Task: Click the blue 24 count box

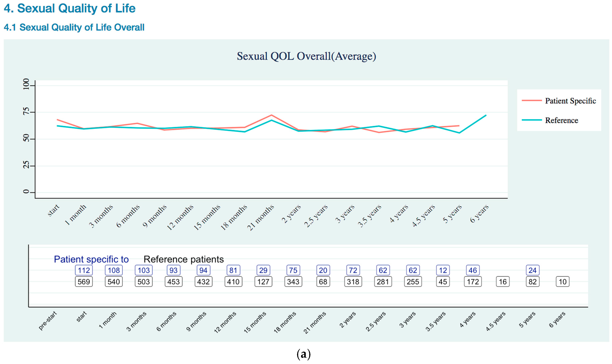Action: pyautogui.click(x=532, y=270)
